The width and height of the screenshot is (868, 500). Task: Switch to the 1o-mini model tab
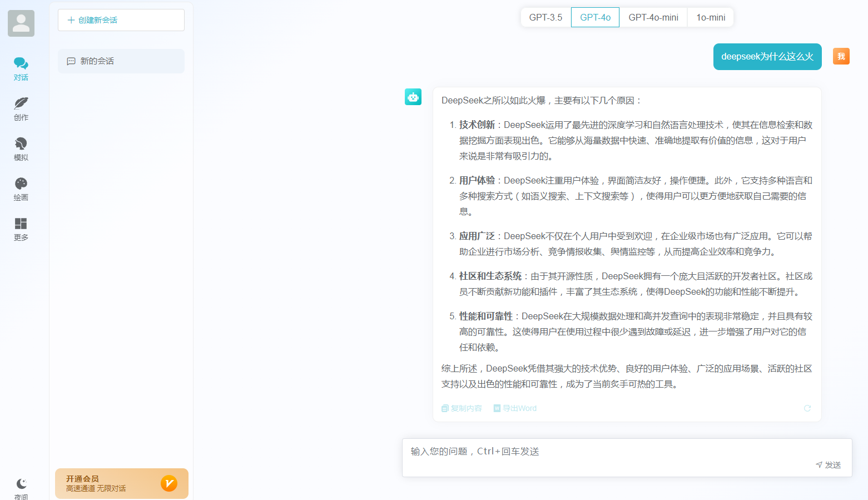[x=711, y=17]
